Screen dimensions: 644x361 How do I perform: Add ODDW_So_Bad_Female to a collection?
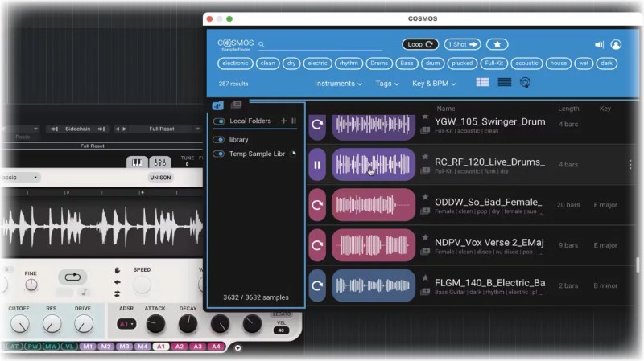coord(425,211)
